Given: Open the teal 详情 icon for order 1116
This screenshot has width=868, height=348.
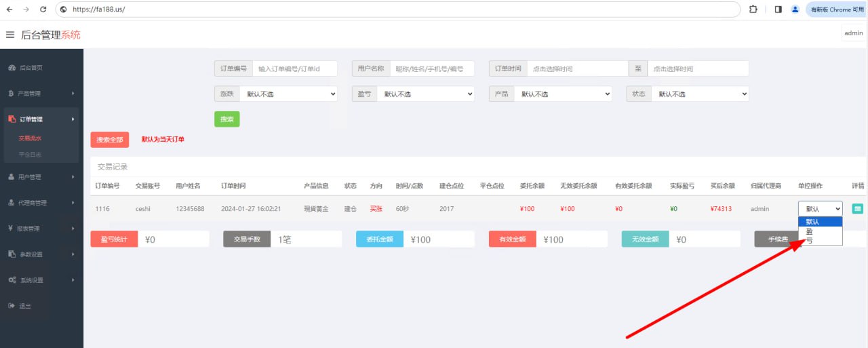Looking at the screenshot, I should 857,209.
